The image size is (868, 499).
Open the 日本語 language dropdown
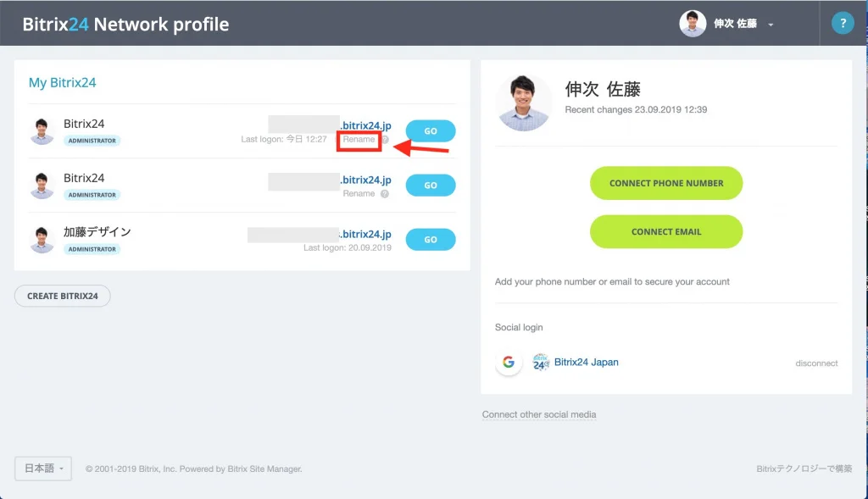(x=43, y=469)
